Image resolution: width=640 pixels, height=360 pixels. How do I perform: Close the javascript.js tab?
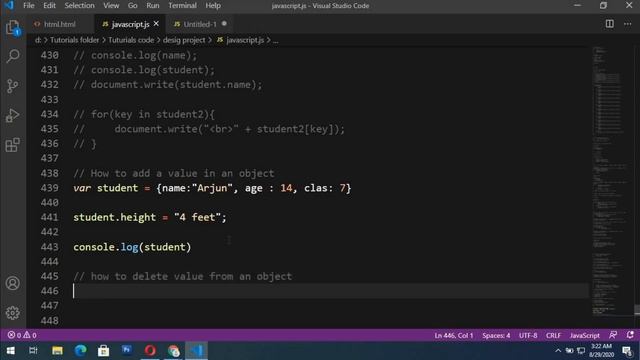click(x=156, y=24)
